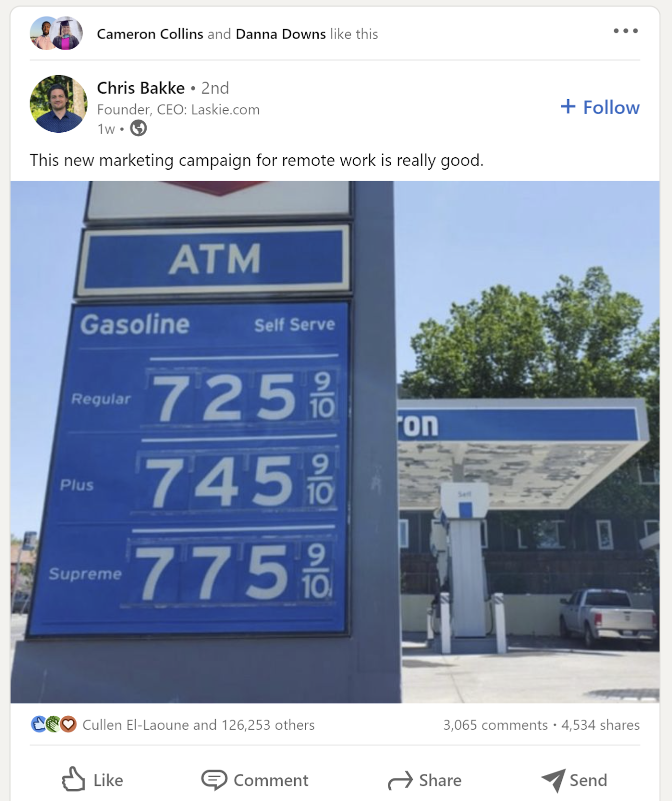Viewport: 672px width, 801px height.
Task: Click the post text about remote work
Action: (257, 160)
